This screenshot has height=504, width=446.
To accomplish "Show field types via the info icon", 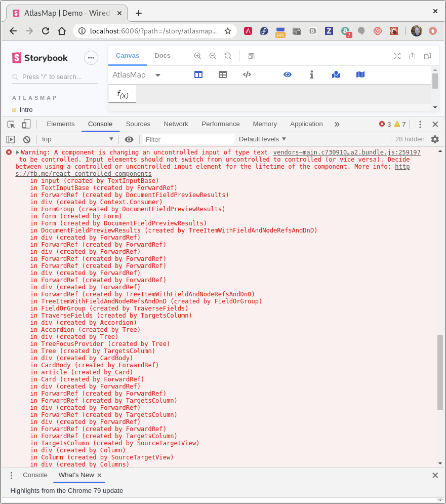I will pos(312,74).
